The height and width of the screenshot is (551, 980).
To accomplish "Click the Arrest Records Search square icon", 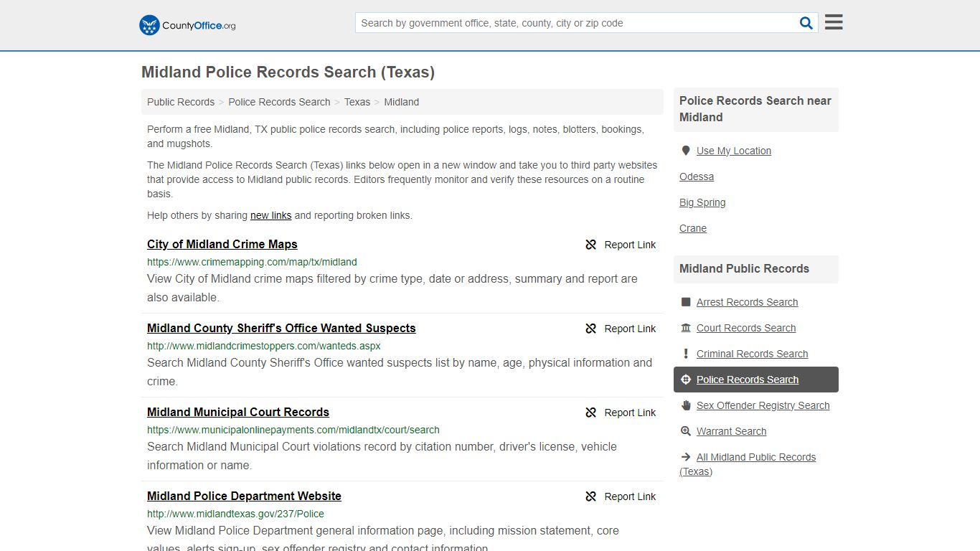I will click(x=686, y=302).
